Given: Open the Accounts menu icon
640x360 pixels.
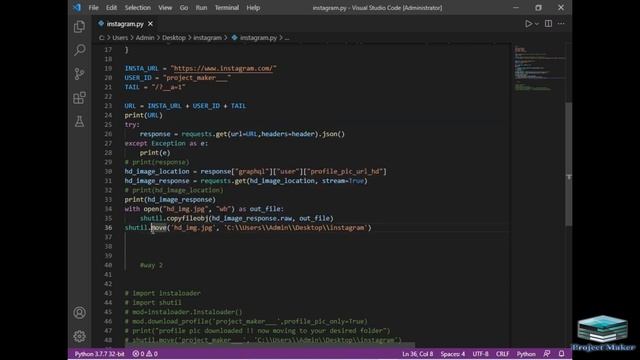Looking at the screenshot, I should pos(80,313).
